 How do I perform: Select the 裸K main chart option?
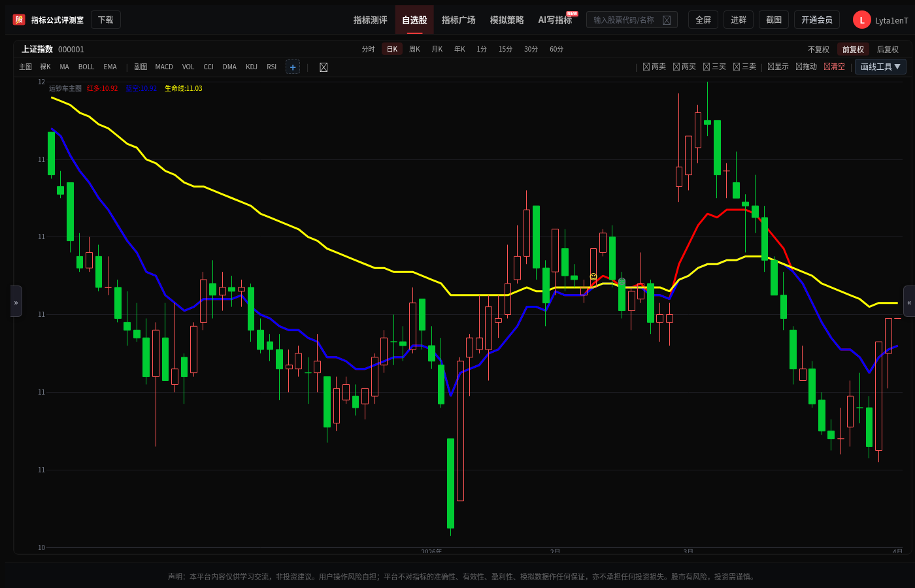pos(45,67)
